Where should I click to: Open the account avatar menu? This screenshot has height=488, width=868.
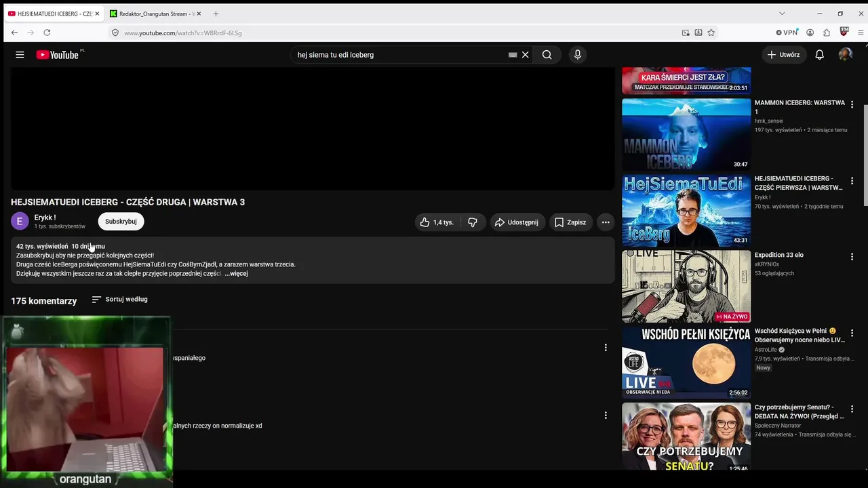[845, 55]
